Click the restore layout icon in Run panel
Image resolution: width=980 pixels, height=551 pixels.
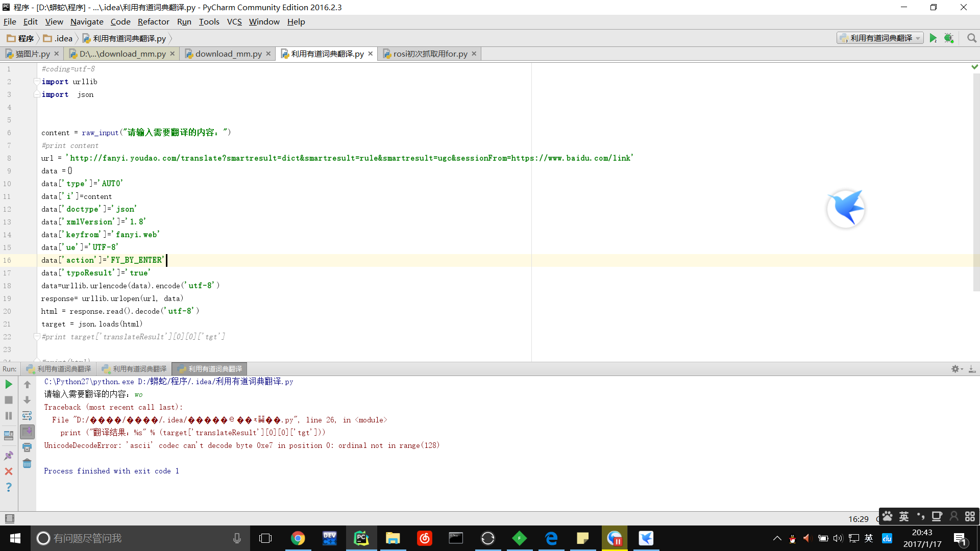point(9,435)
